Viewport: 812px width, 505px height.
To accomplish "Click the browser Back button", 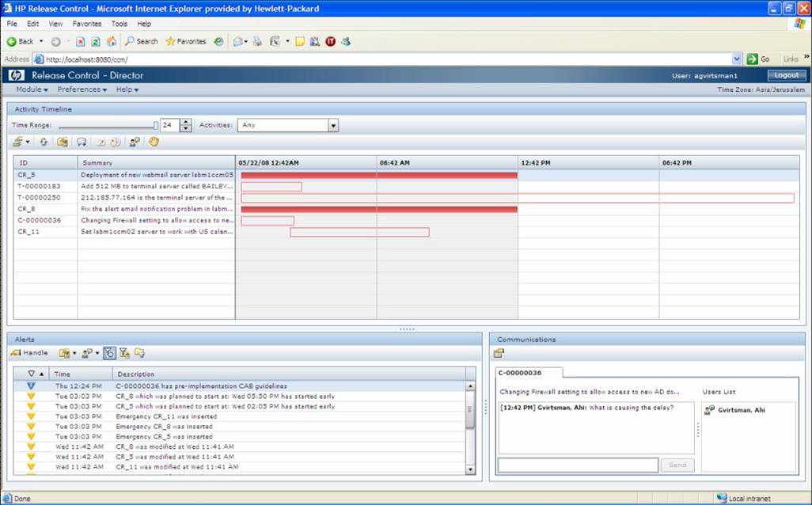I will tap(20, 41).
